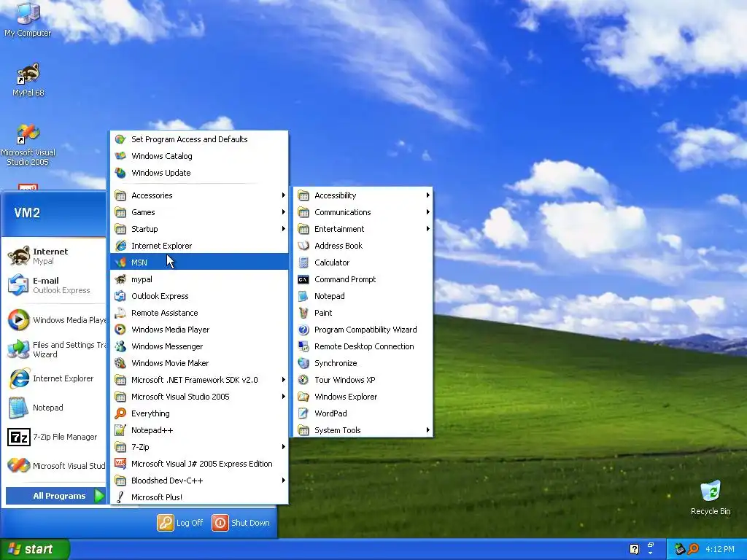Open Windows Media Player from All Programs list

click(x=199, y=330)
